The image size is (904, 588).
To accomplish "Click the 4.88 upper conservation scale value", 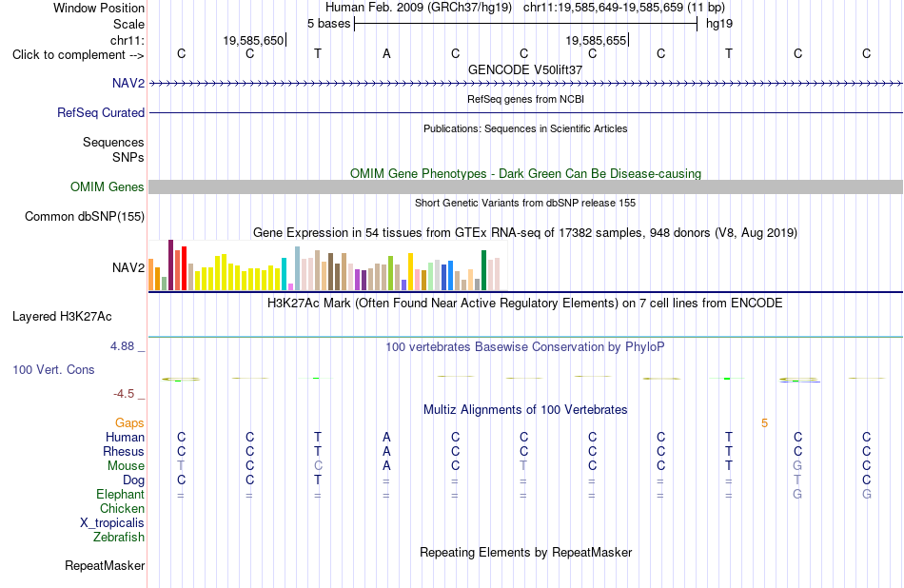I will pyautogui.click(x=122, y=346).
